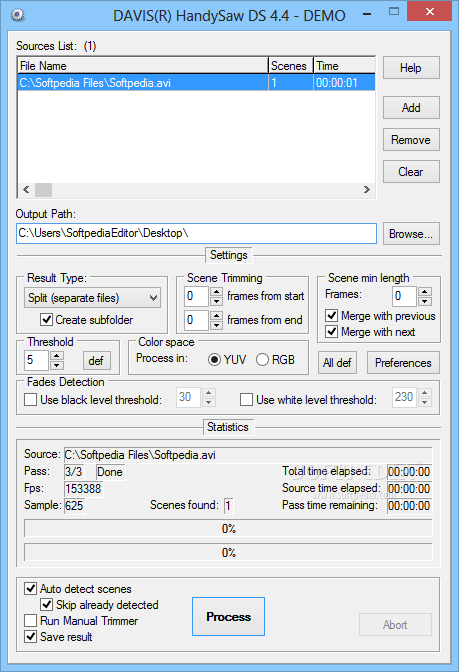Image resolution: width=459 pixels, height=672 pixels.
Task: Click the HandySaw gear icon in title bar
Action: point(17,15)
